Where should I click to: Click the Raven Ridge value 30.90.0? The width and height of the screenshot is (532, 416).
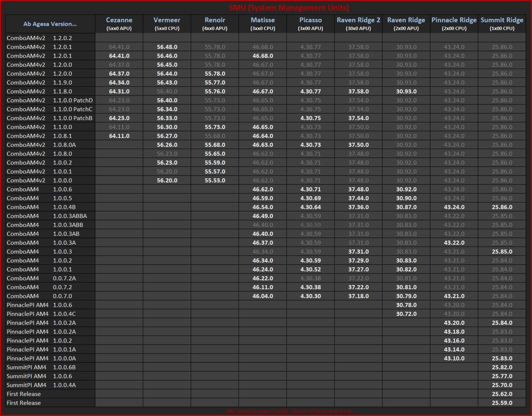pyautogui.click(x=406, y=198)
